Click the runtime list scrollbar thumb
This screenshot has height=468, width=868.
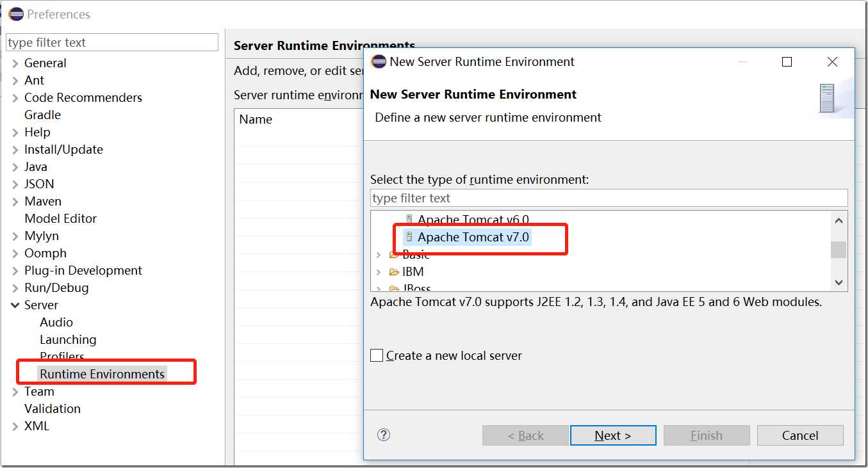839,250
